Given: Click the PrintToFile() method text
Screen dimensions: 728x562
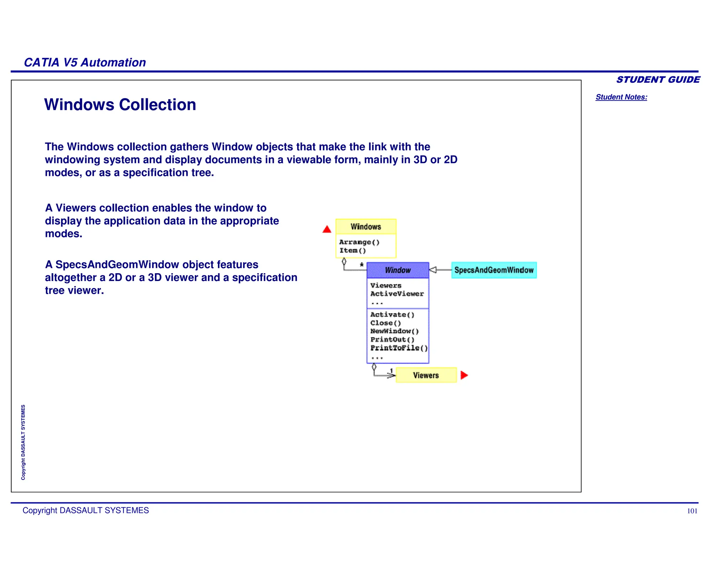Looking at the screenshot, I should click(x=399, y=348).
